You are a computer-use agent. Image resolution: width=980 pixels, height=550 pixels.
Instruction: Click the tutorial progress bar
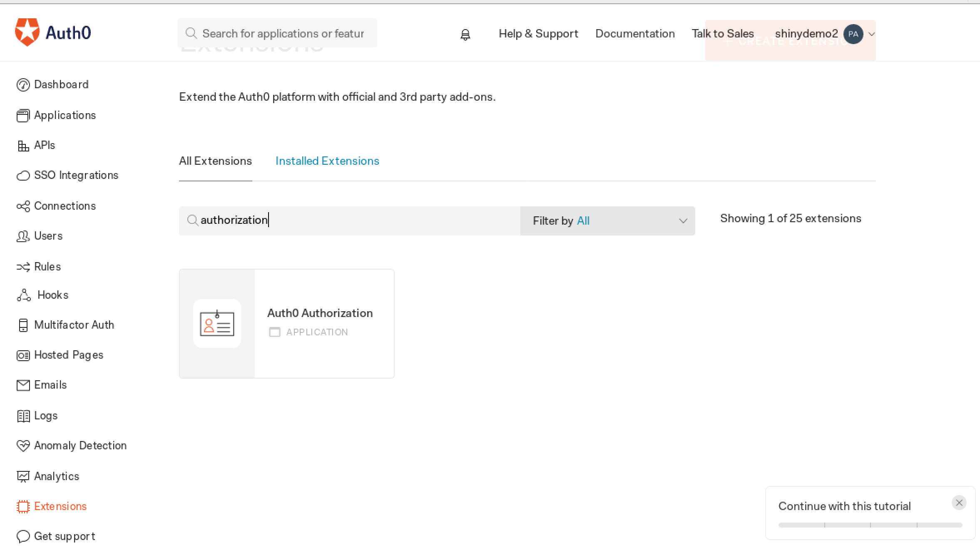tap(870, 525)
